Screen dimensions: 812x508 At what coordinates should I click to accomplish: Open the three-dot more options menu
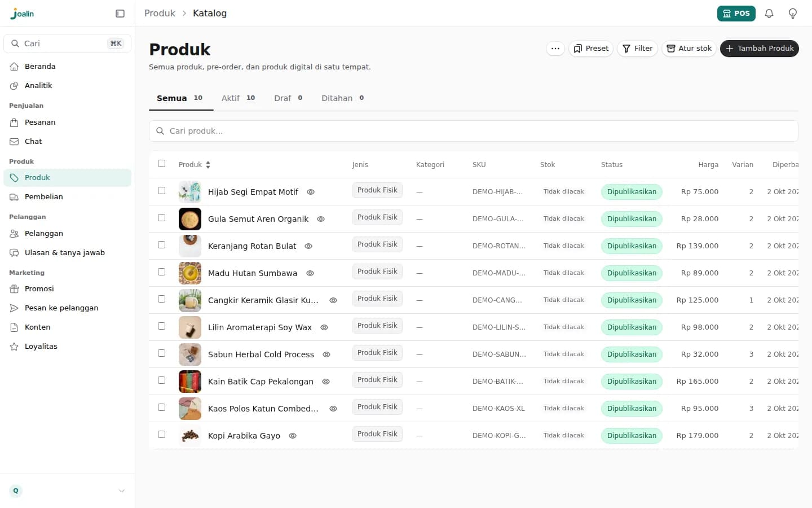point(555,49)
